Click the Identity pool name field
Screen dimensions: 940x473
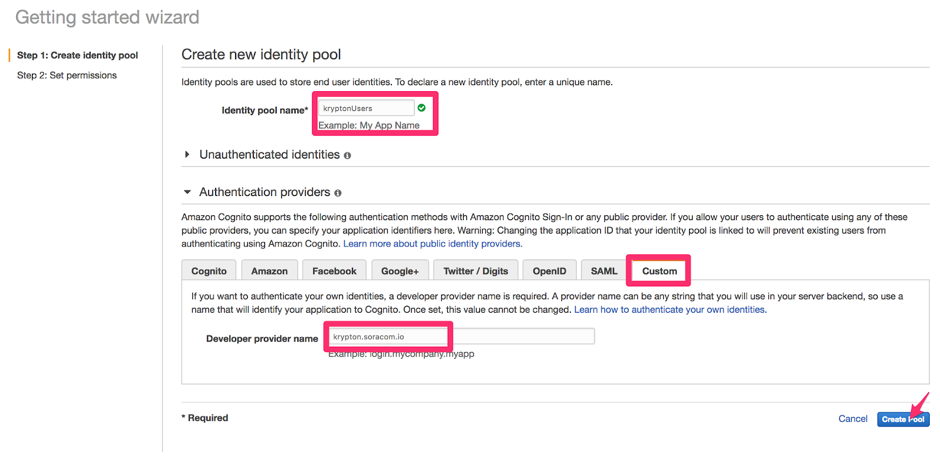click(367, 108)
